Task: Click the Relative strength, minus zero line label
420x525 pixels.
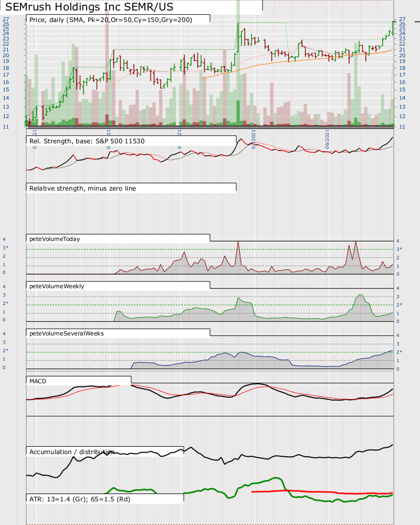Action: [83, 188]
